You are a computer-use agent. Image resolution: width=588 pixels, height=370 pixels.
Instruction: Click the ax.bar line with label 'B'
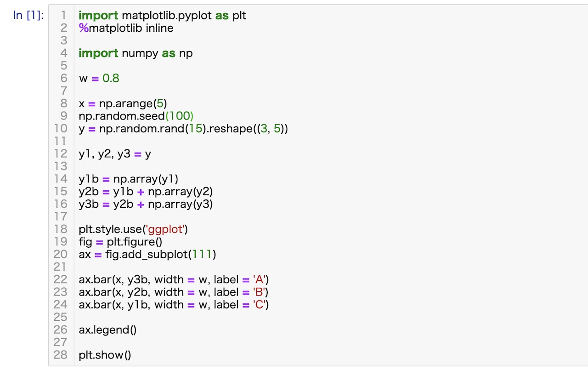[174, 291]
